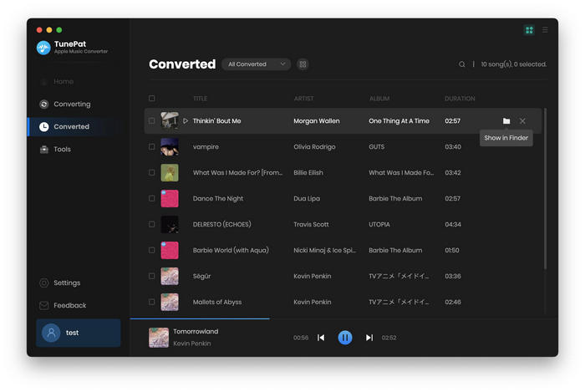
Task: Click the Barbie World cover art
Action: point(170,250)
